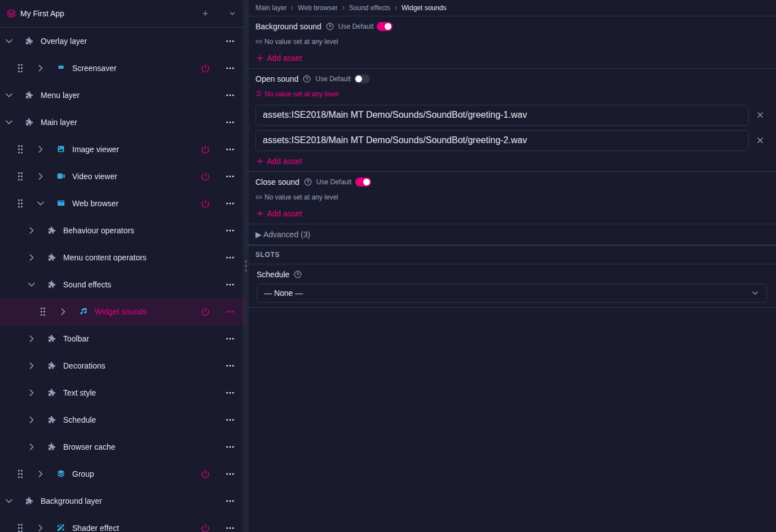Expand the Behaviour operators node
776x532 pixels.
pyautogui.click(x=32, y=230)
